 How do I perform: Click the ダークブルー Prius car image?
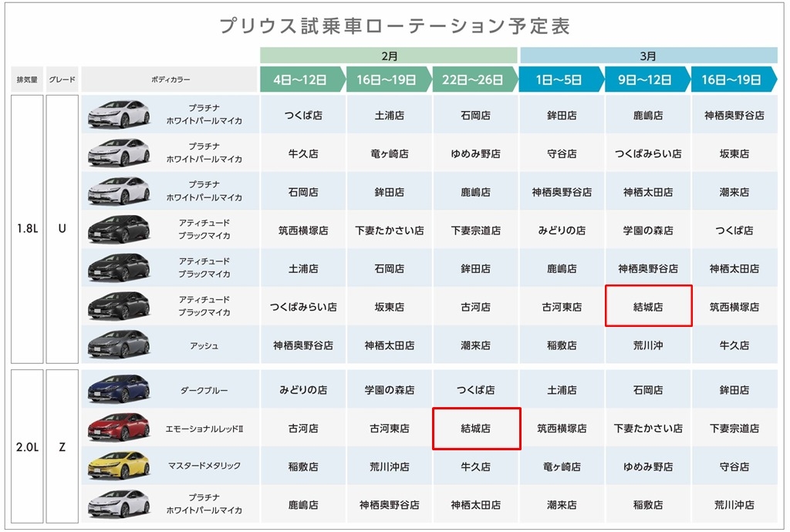click(x=119, y=389)
